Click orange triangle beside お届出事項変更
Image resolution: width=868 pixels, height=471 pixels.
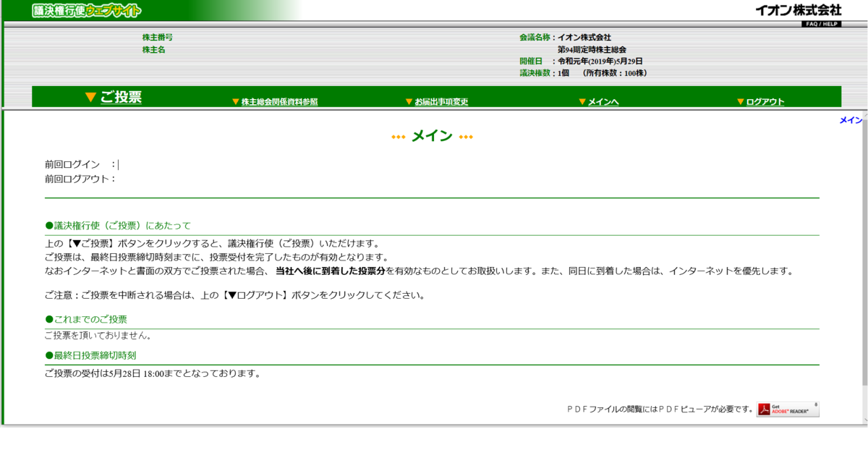tap(409, 102)
